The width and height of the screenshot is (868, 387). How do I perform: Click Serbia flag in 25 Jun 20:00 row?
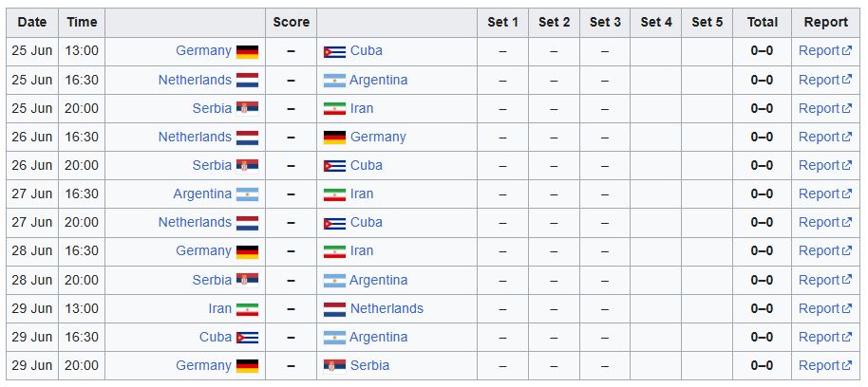[x=247, y=109]
